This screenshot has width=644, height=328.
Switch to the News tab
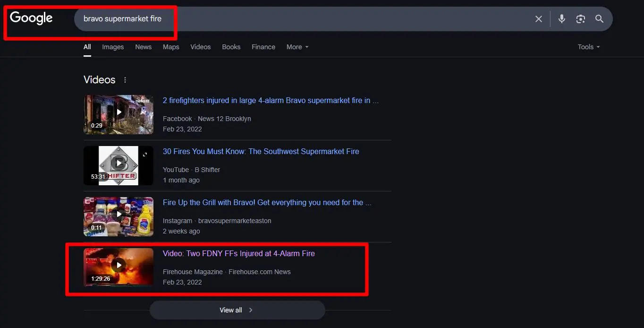click(x=143, y=47)
